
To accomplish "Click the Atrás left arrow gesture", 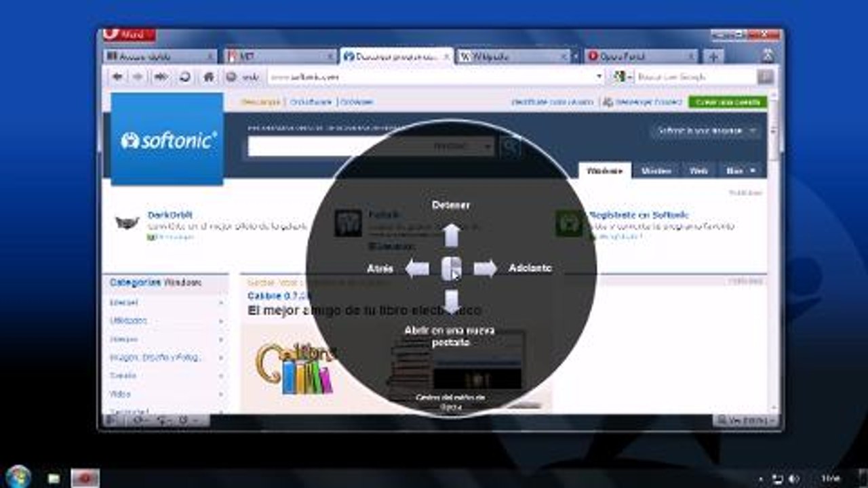I will pyautogui.click(x=417, y=268).
